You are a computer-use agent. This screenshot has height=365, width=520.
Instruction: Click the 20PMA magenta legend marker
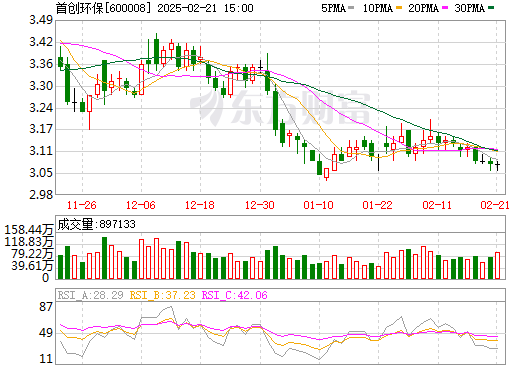pos(445,8)
